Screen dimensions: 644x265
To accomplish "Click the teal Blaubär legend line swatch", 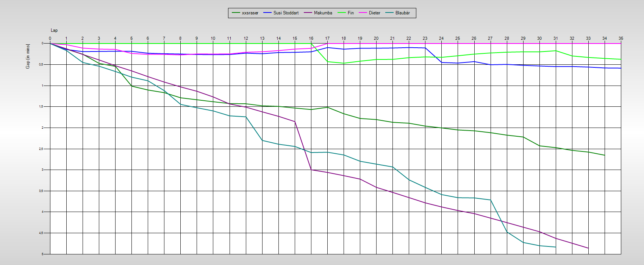I will [389, 13].
